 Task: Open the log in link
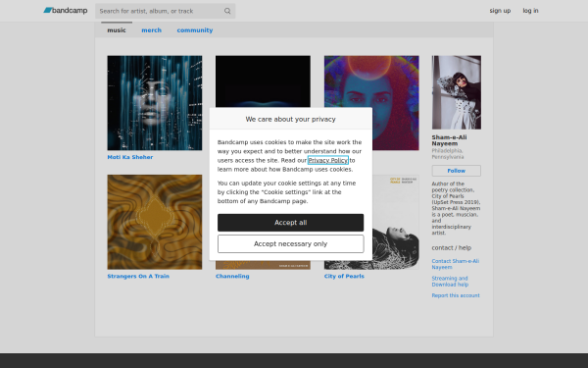point(530,11)
